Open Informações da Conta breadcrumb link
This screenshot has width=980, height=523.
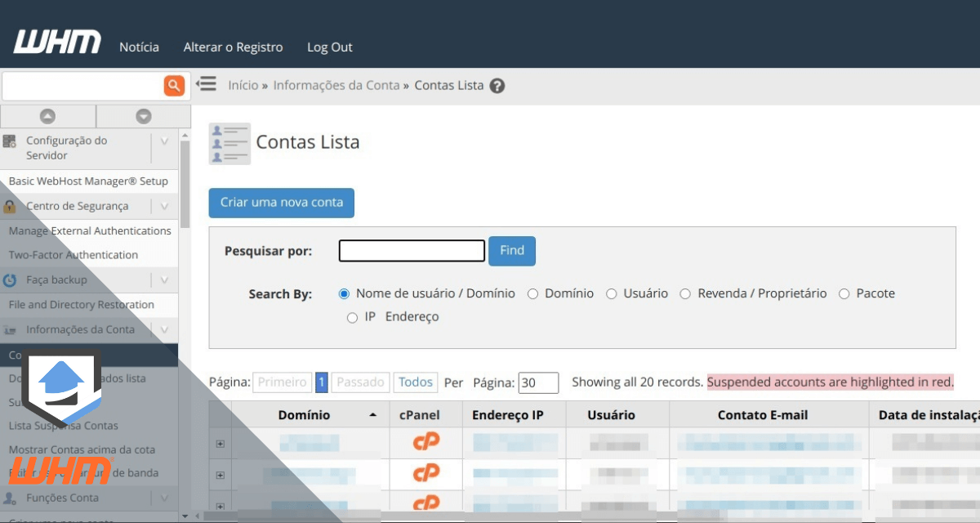point(336,86)
